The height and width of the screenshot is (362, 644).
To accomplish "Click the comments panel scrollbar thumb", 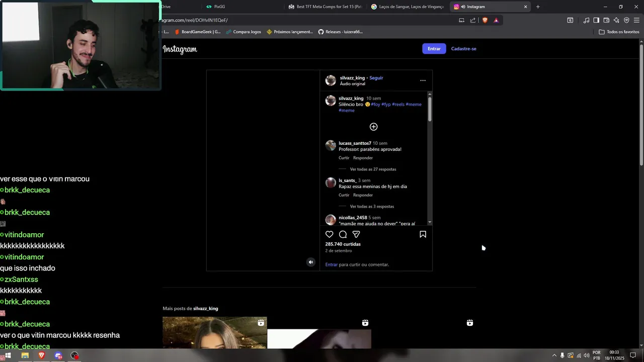I will pos(430,109).
